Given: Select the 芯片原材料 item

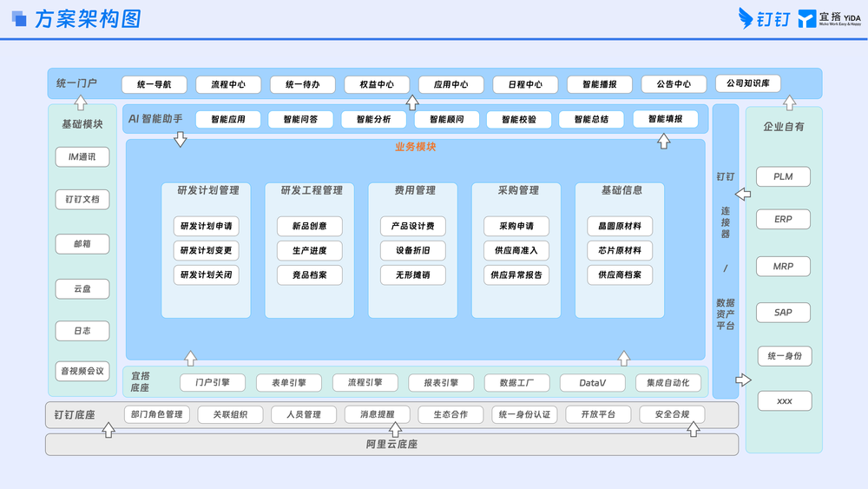Looking at the screenshot, I should [620, 250].
